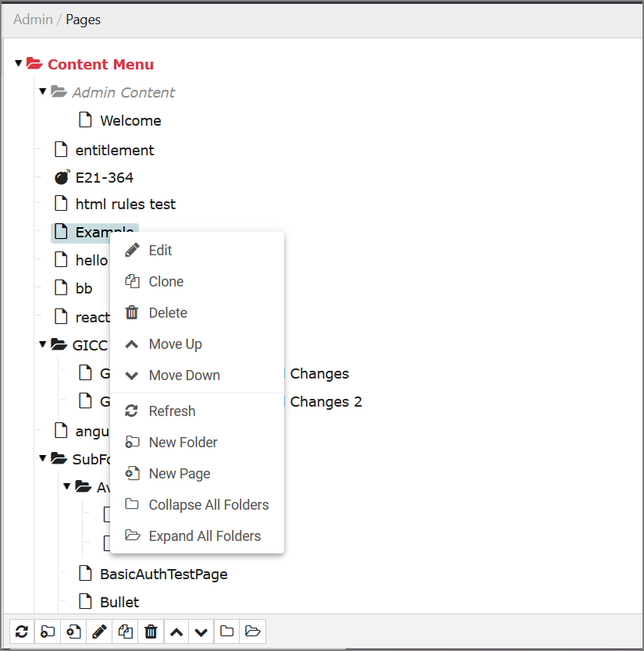
Task: Select the highlighted Example page row
Action: coord(94,233)
